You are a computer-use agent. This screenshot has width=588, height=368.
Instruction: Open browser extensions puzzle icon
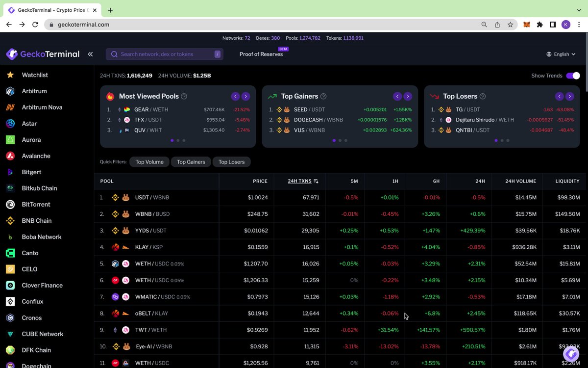click(x=539, y=25)
